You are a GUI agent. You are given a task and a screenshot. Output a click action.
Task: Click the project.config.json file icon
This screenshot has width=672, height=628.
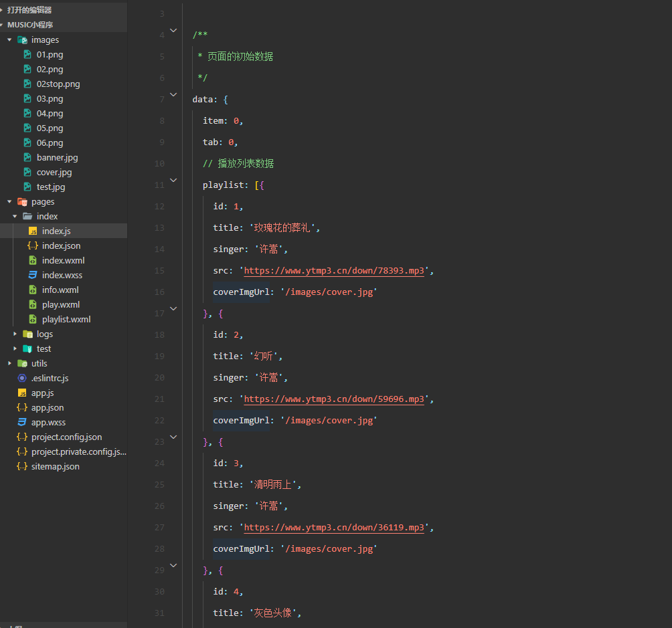click(x=22, y=437)
